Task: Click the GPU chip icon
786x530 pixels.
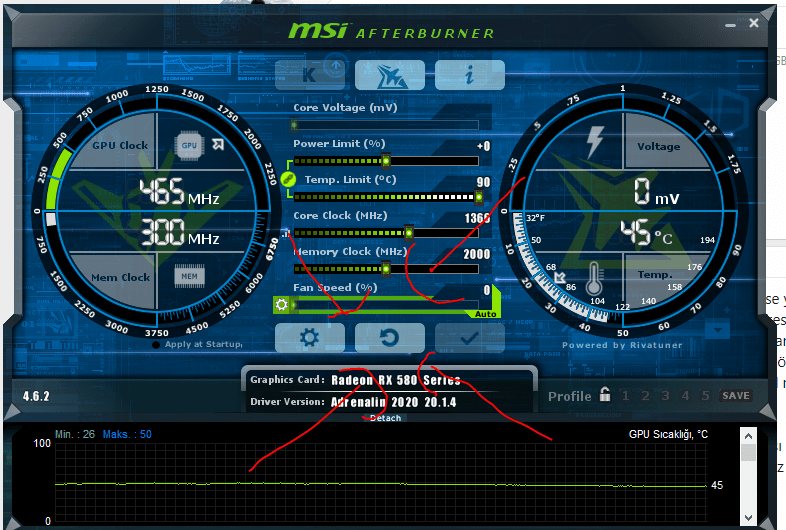Action: [189, 145]
